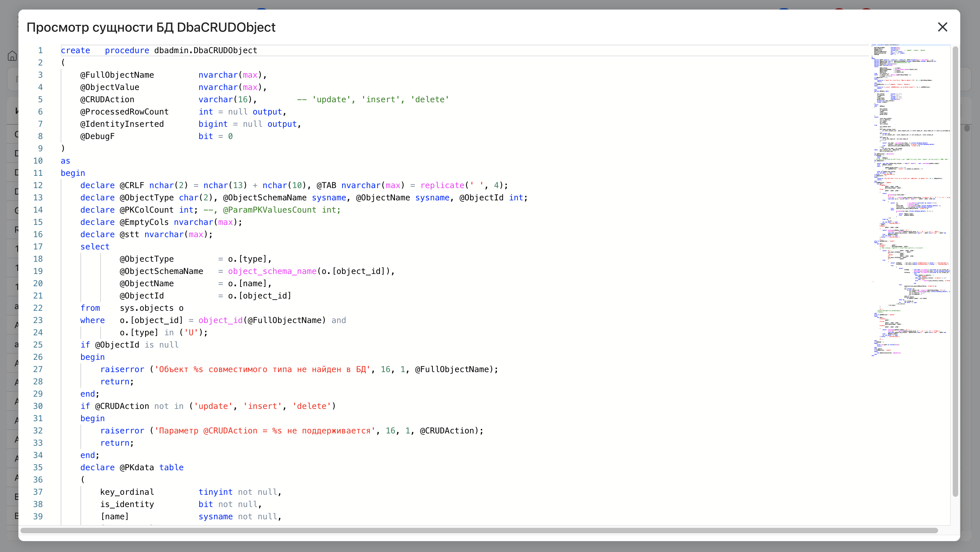The width and height of the screenshot is (980, 552).
Task: Click 'declare @PKdata table' on line 35
Action: [132, 467]
